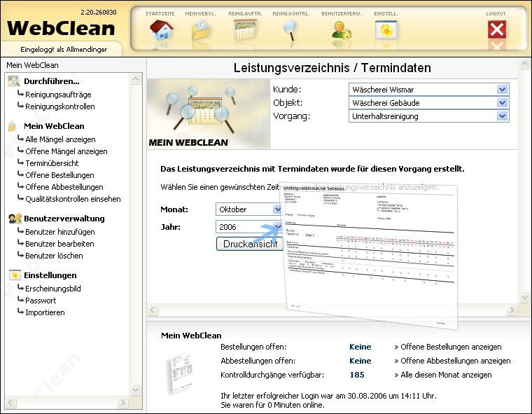This screenshot has height=414, width=532.
Task: Open Passwort settings
Action: pyautogui.click(x=41, y=301)
